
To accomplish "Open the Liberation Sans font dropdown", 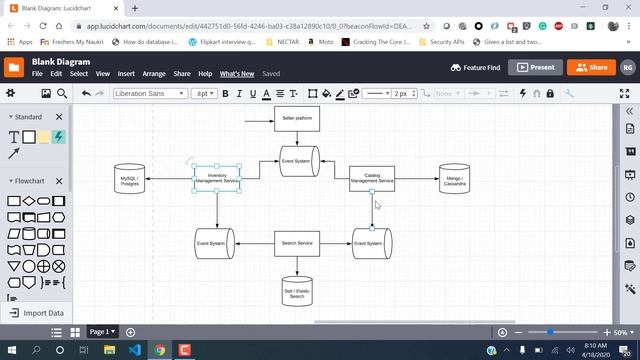I will [x=150, y=93].
